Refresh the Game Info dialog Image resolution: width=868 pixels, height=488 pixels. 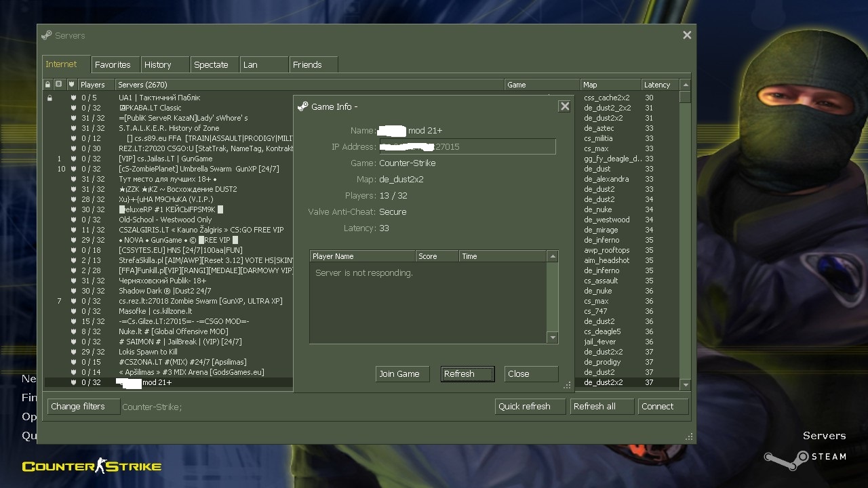tap(467, 373)
